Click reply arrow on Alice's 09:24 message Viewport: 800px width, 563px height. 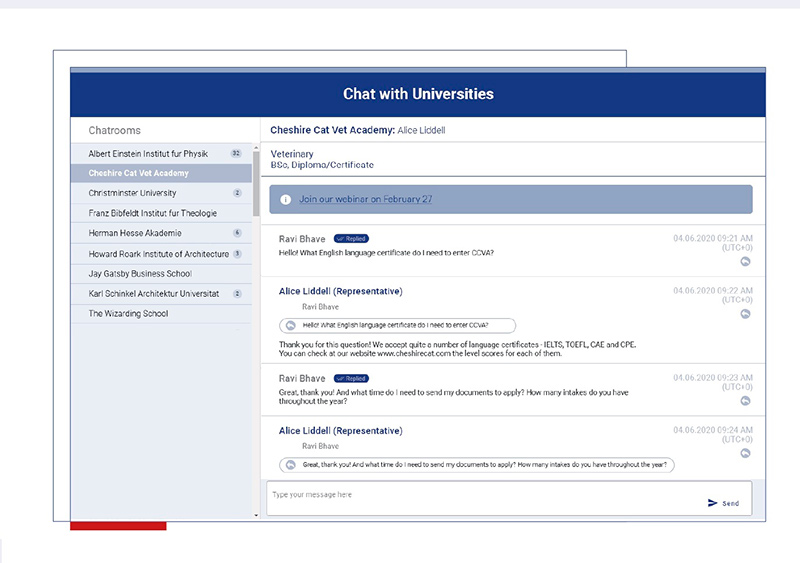tap(744, 453)
